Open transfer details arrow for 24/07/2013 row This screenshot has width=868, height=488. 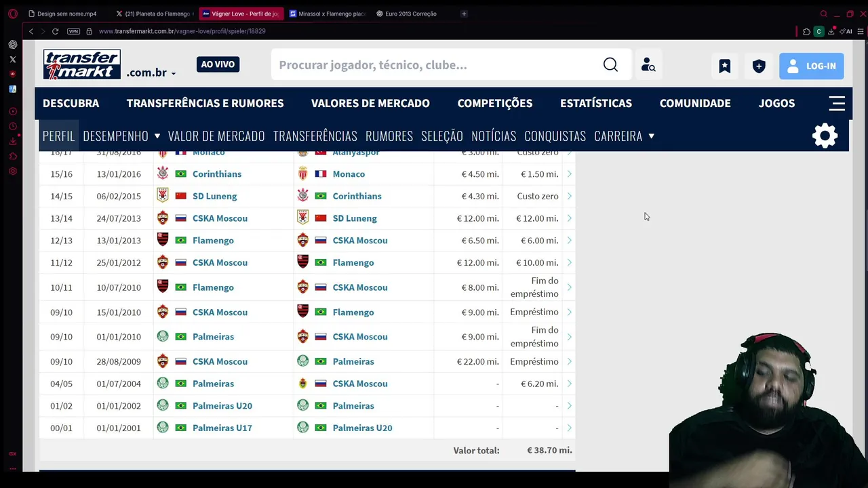(569, 218)
